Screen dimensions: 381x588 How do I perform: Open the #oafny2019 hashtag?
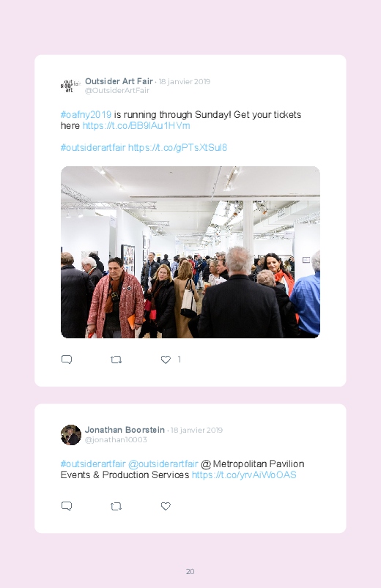click(x=86, y=115)
